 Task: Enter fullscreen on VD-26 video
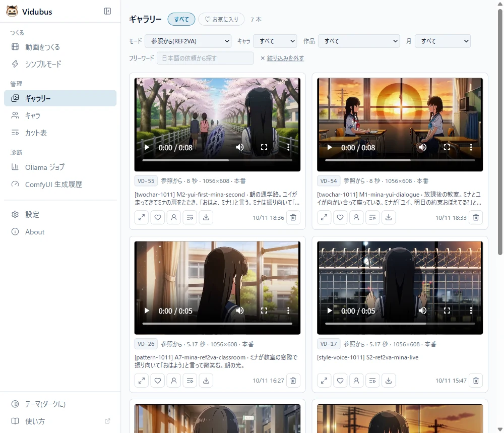coord(264,311)
